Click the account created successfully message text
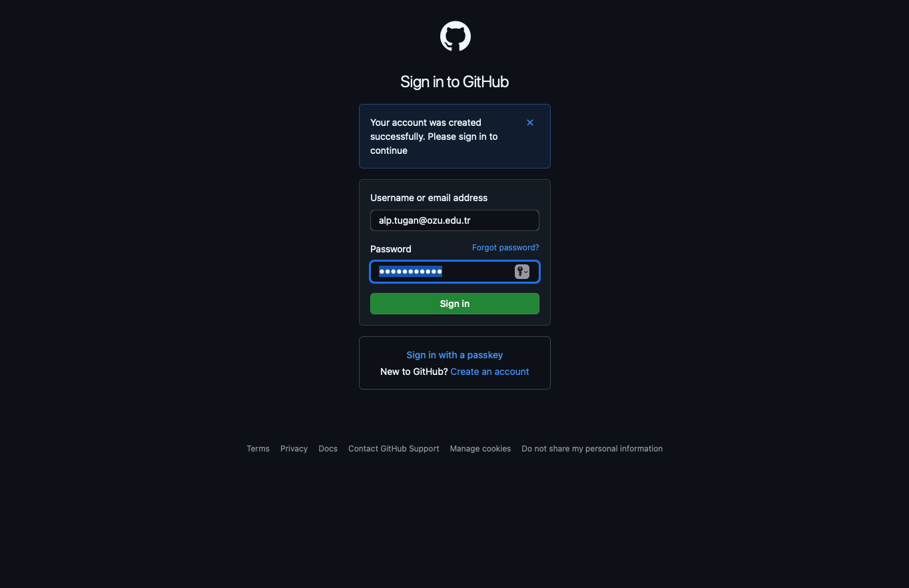This screenshot has width=909, height=588. 434,137
